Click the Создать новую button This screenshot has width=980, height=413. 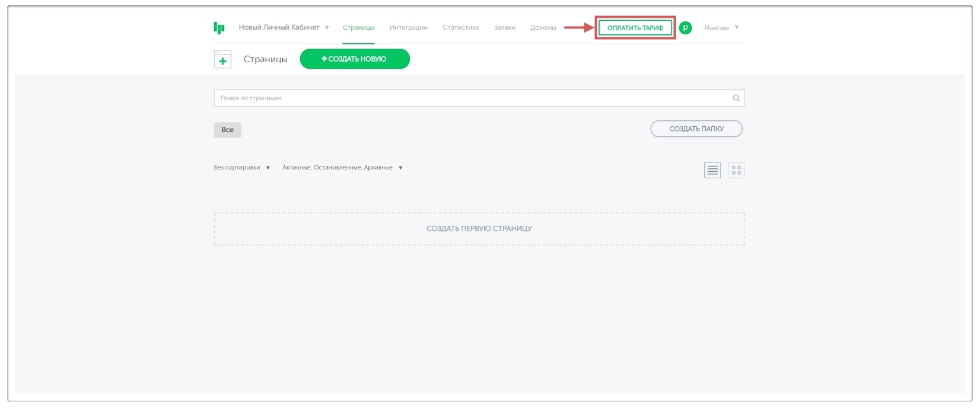tap(354, 59)
